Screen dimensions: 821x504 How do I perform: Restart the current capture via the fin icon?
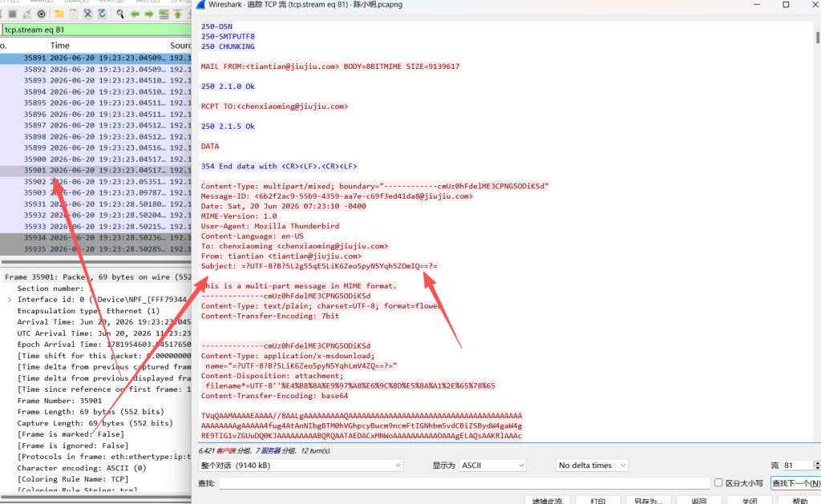click(26, 14)
